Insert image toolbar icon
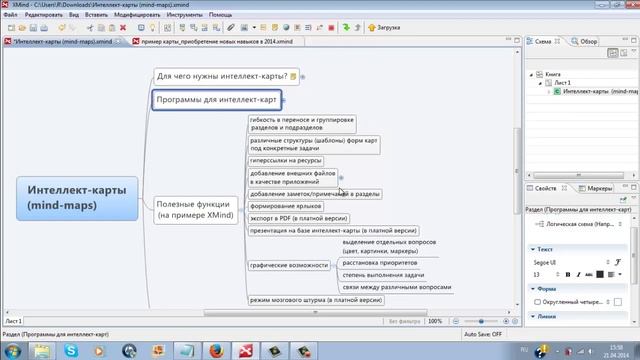Screen dimensions: 640x360 click(x=244, y=28)
